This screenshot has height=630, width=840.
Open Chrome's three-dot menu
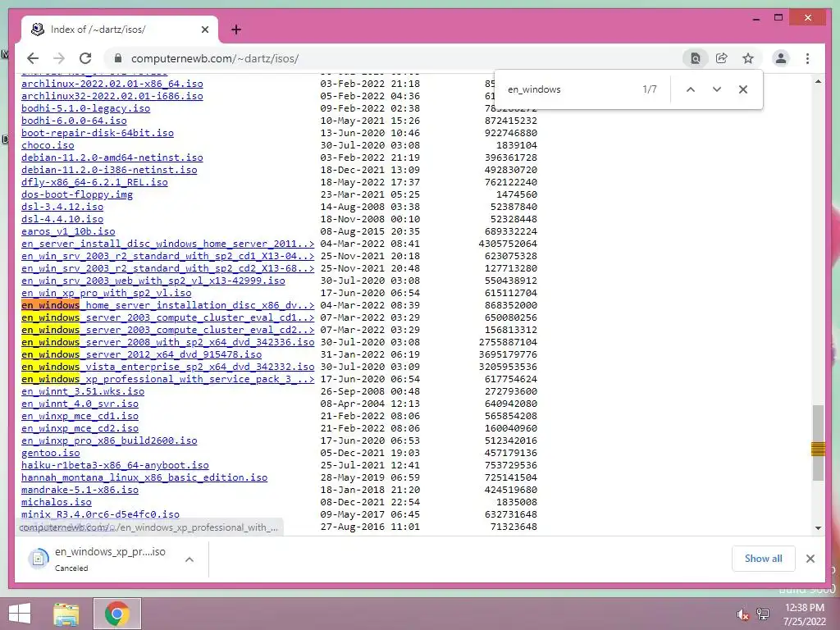[x=807, y=58]
